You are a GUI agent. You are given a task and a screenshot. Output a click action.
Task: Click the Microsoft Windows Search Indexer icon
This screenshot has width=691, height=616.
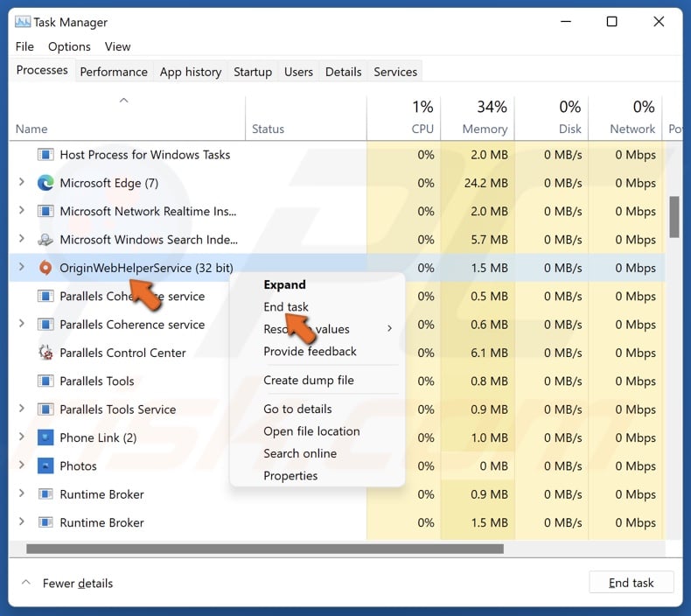pyautogui.click(x=45, y=240)
